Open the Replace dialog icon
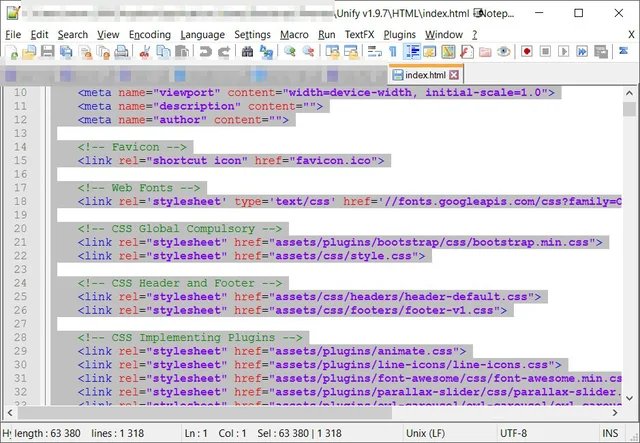Screen dimensions: 640x443 click(x=266, y=52)
